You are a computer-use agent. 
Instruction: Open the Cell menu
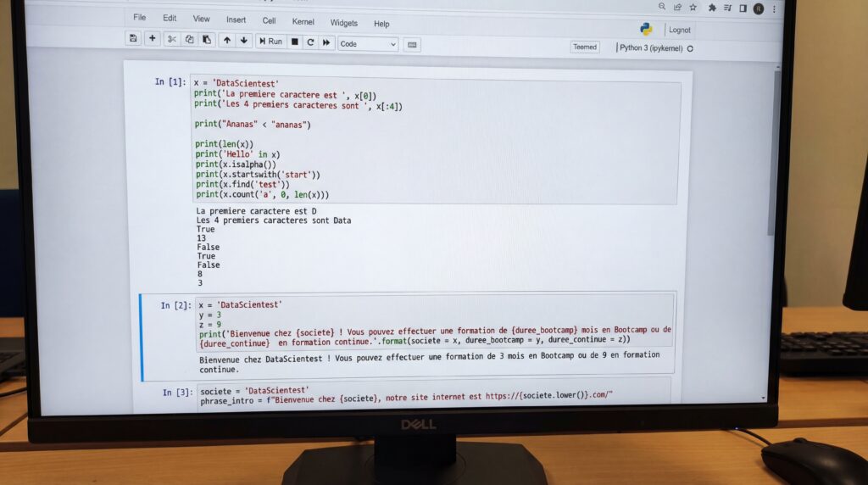click(x=269, y=20)
